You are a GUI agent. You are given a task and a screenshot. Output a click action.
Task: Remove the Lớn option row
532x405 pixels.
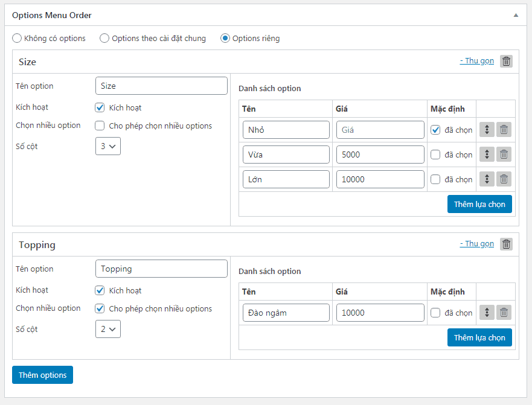(504, 179)
